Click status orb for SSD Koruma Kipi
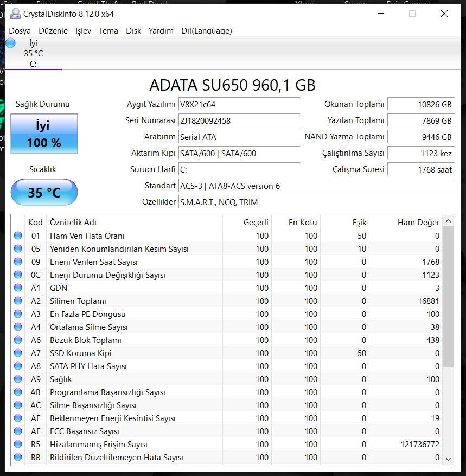 [18, 353]
